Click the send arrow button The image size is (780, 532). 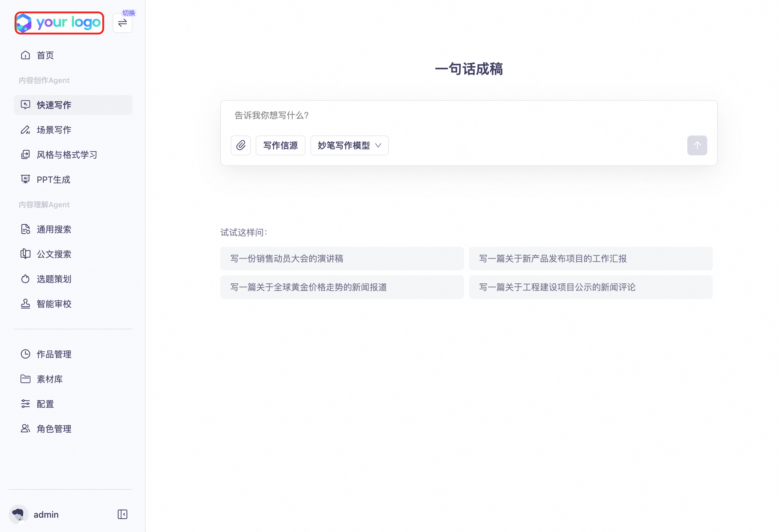(x=697, y=145)
